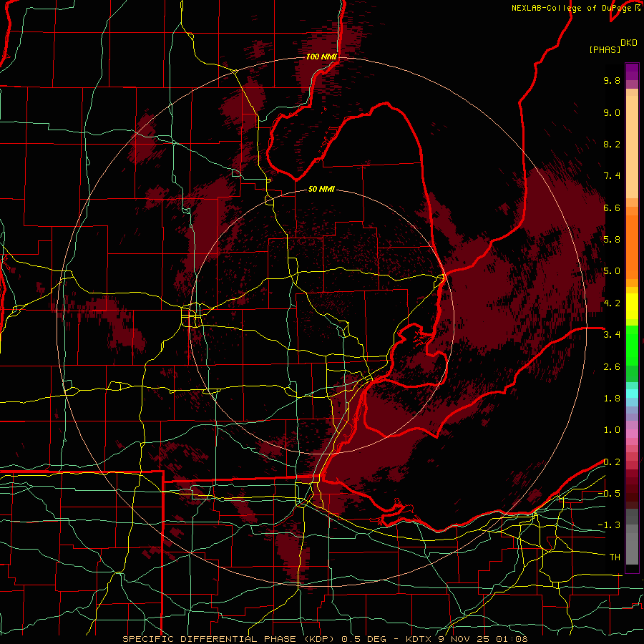Viewport: 644px width, 644px height.
Task: Pick the pink segment of the color bar
Action: (x=632, y=434)
